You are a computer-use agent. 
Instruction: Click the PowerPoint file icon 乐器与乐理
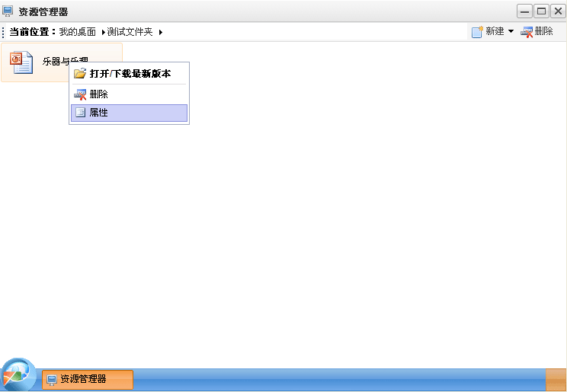coord(21,62)
